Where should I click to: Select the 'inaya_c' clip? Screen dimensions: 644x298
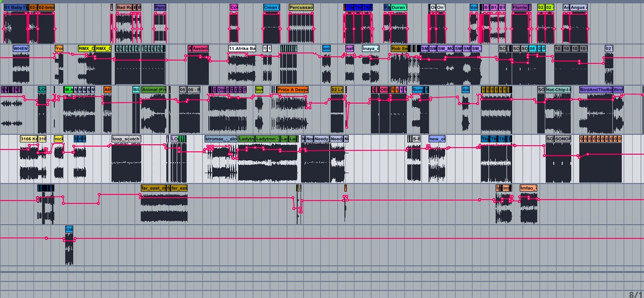370,48
